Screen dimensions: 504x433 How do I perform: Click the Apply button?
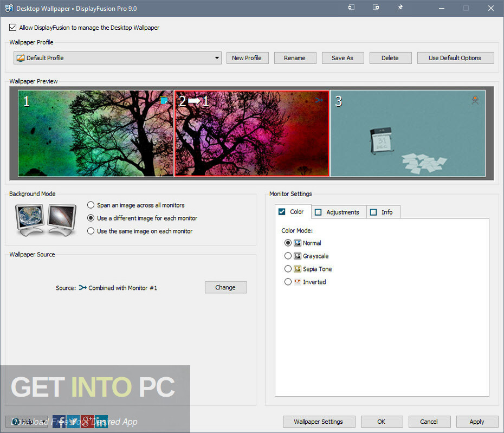(477, 422)
